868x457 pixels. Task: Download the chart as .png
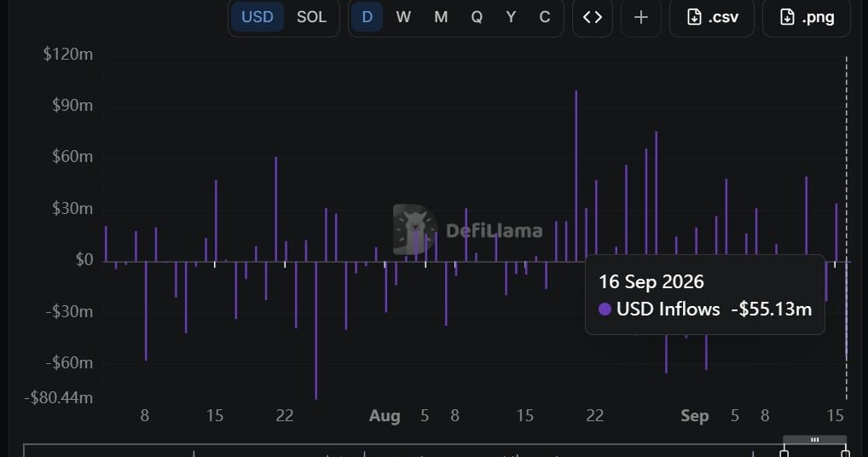[807, 17]
